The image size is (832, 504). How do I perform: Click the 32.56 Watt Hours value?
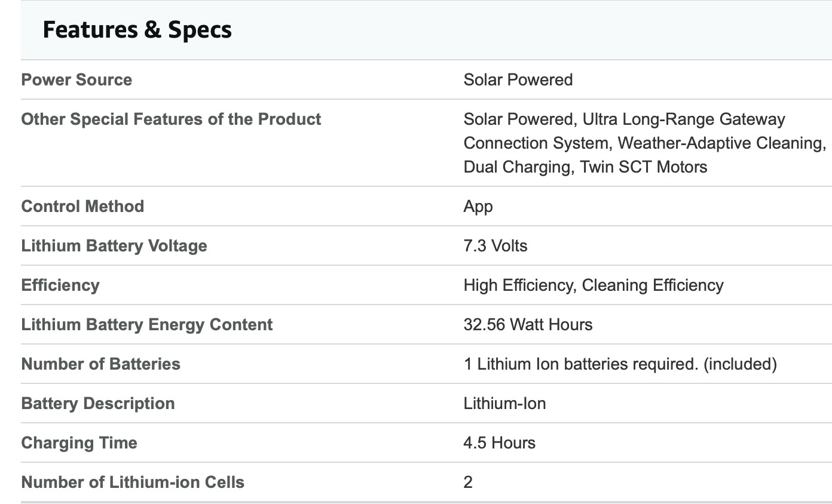[x=528, y=324]
